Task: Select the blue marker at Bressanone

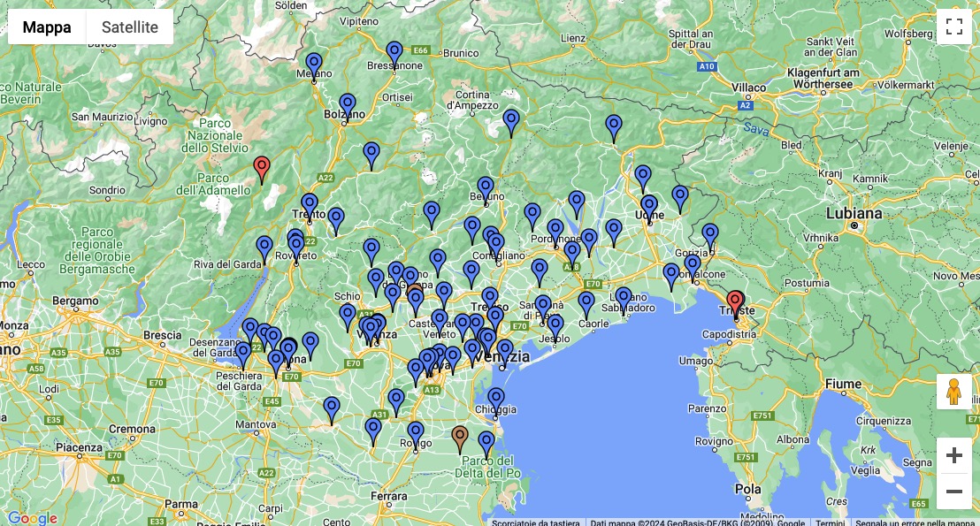Action: click(x=394, y=52)
